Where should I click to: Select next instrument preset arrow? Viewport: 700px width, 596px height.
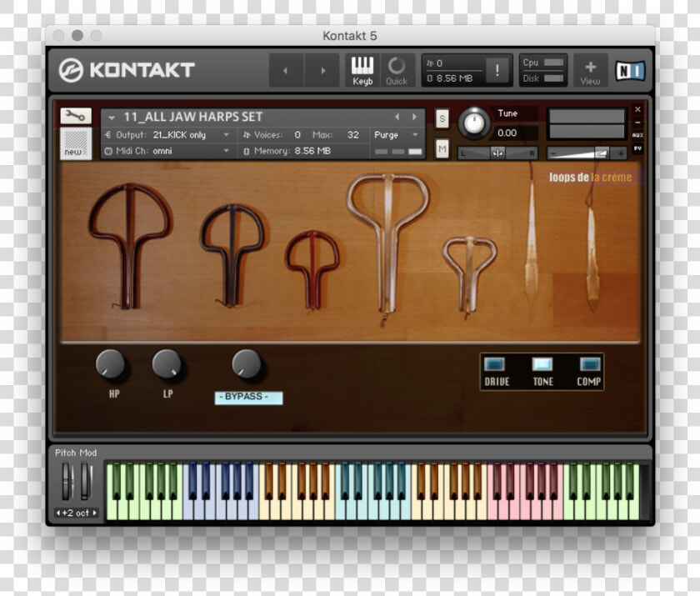[414, 117]
